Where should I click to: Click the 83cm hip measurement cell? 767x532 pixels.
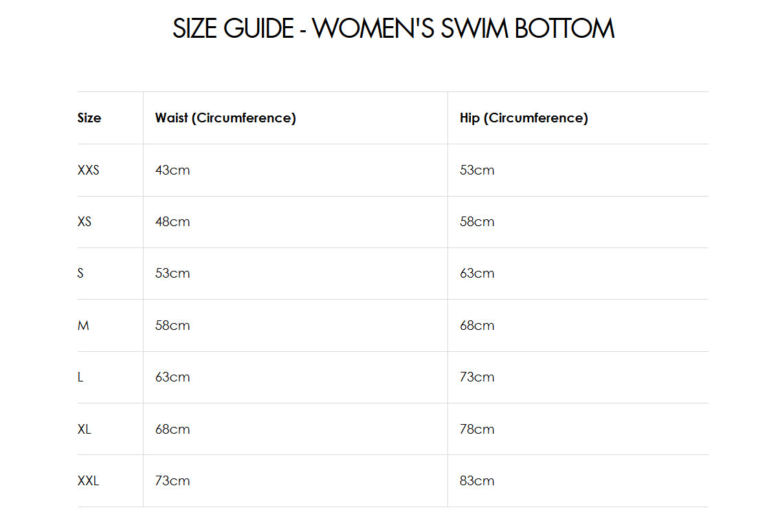point(477,481)
